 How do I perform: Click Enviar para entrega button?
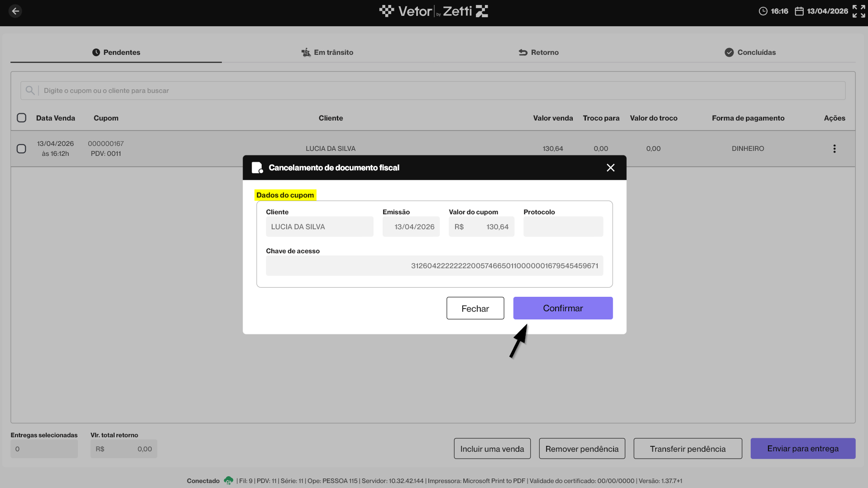click(x=803, y=449)
